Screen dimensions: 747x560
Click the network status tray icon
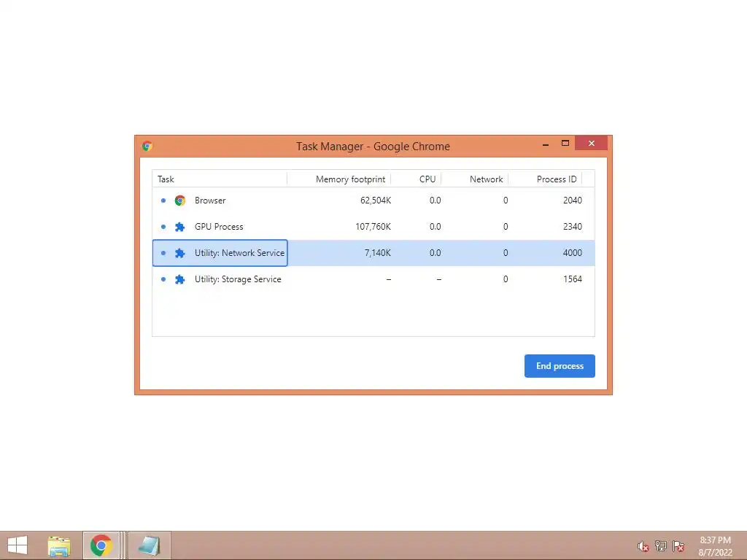click(661, 545)
